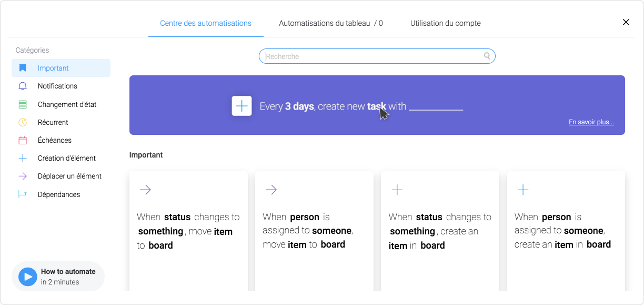Click the 'Important' section heading above cards

pyautogui.click(x=146, y=155)
